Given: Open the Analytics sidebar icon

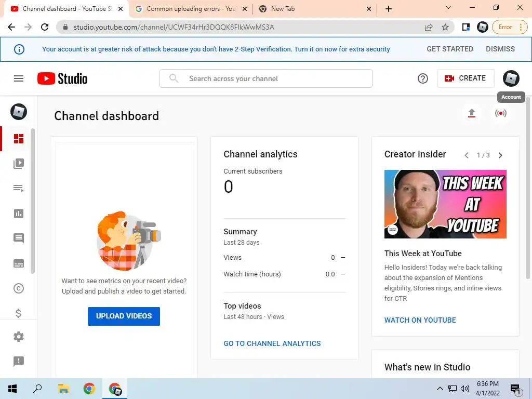Looking at the screenshot, I should (x=19, y=214).
